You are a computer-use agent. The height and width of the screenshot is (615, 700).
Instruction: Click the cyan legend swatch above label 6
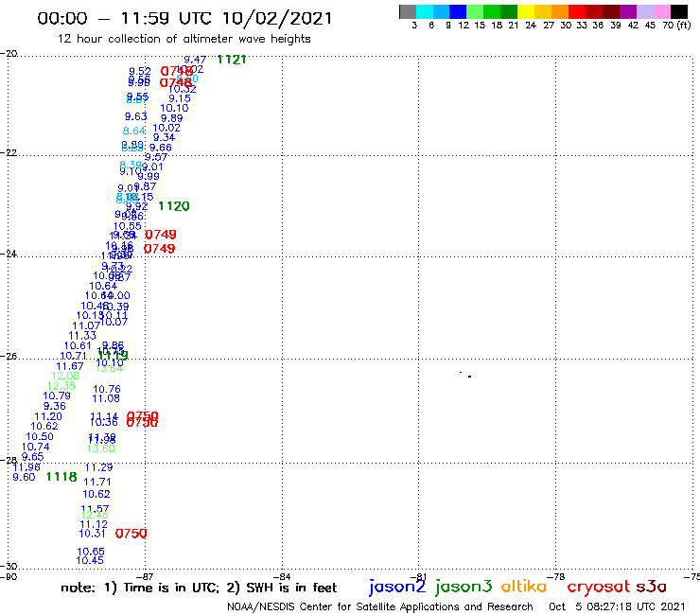425,11
